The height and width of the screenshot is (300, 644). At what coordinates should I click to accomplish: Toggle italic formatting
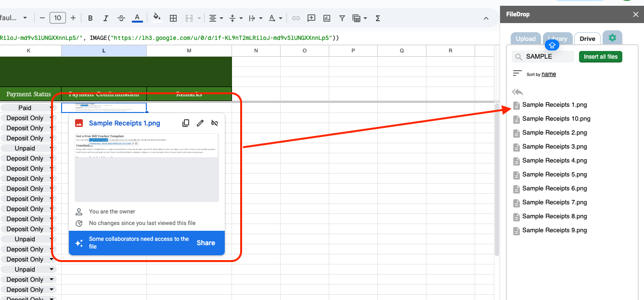pos(106,18)
